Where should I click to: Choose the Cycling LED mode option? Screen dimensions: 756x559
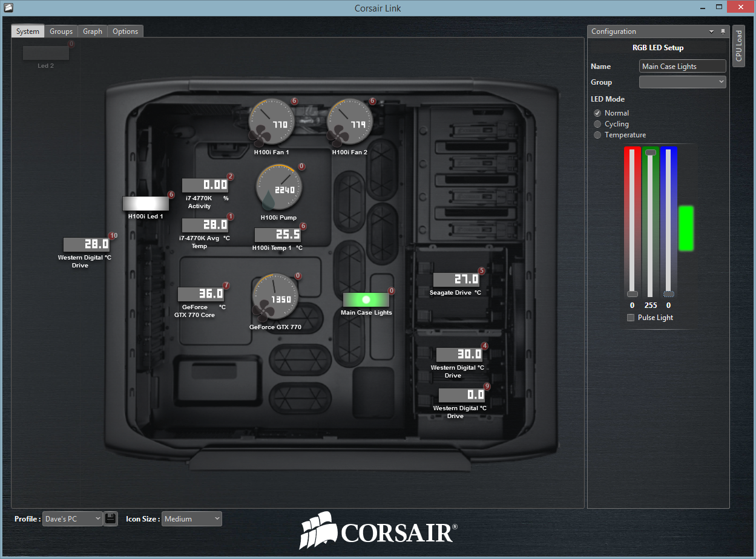597,124
